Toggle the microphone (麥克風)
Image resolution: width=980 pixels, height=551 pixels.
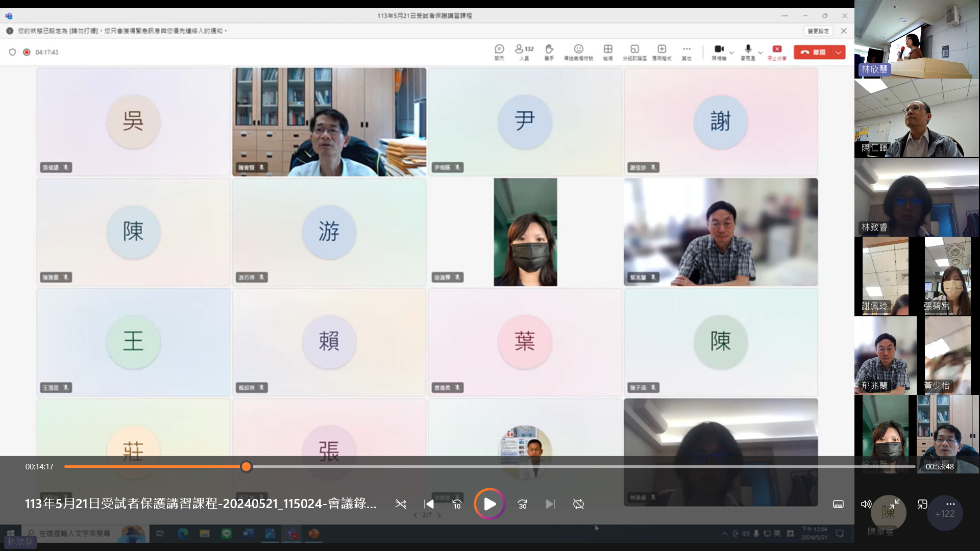pos(748,52)
